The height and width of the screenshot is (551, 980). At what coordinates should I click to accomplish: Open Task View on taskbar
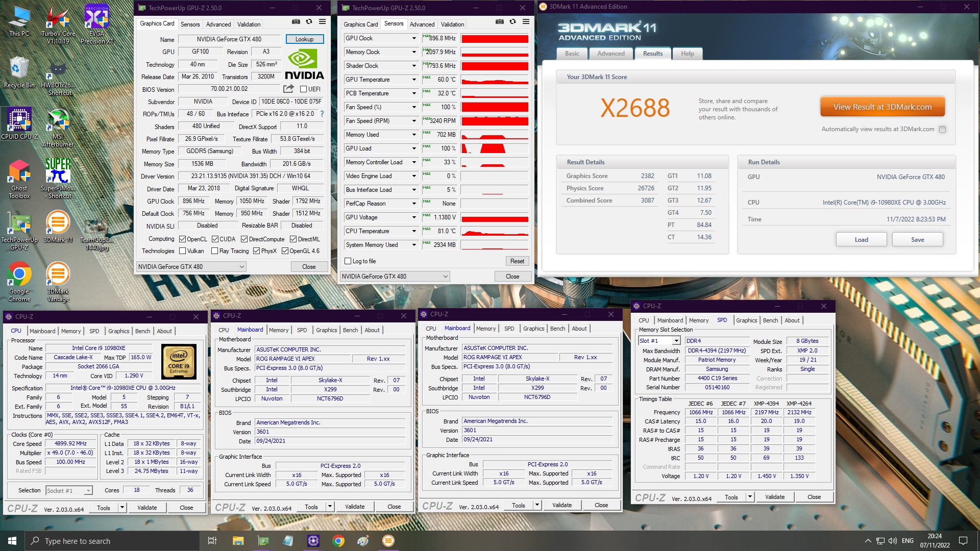pyautogui.click(x=212, y=541)
